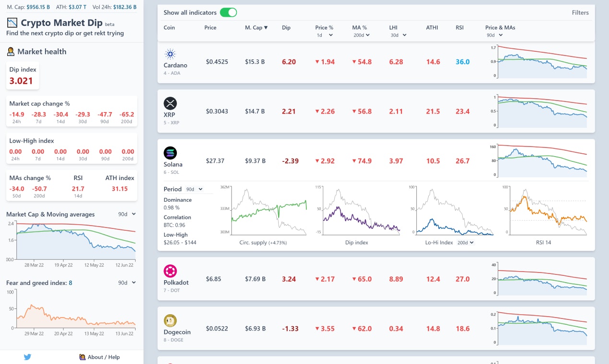Sort by ATHI column header
Screen dimensions: 609x364
click(x=432, y=27)
